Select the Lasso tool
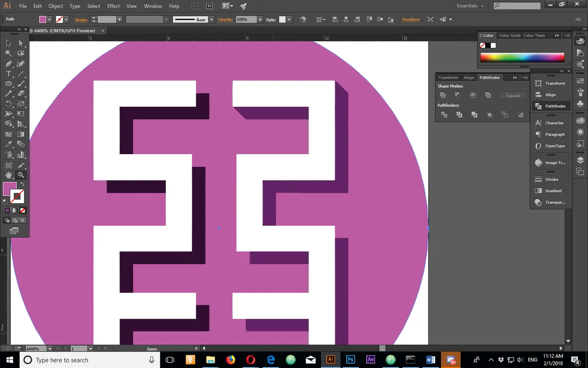The width and height of the screenshot is (588, 368). tap(21, 53)
